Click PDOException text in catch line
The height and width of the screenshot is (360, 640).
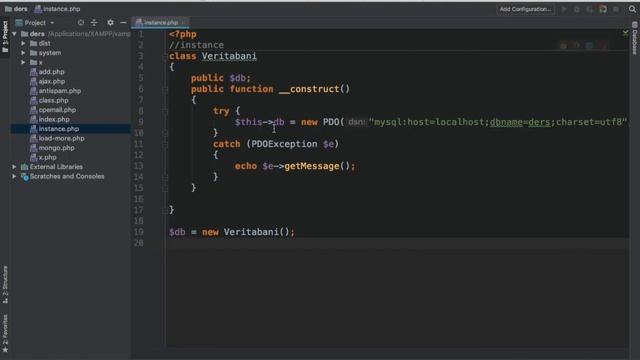284,144
